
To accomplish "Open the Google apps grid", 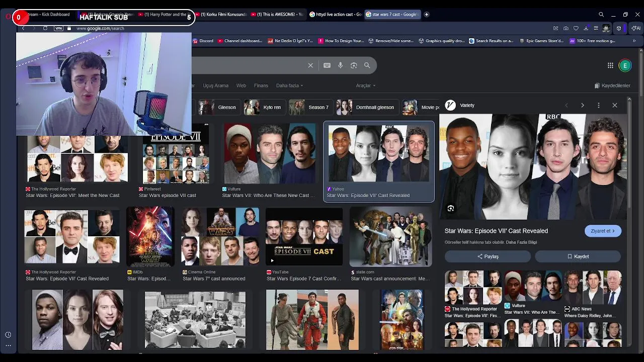I will 610,65.
